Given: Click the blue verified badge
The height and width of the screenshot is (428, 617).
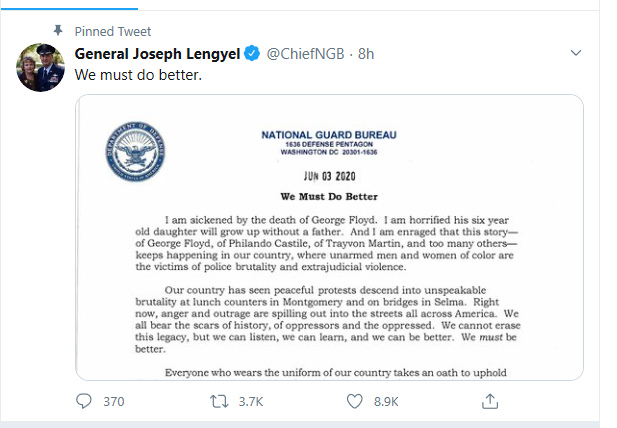Looking at the screenshot, I should (x=254, y=54).
